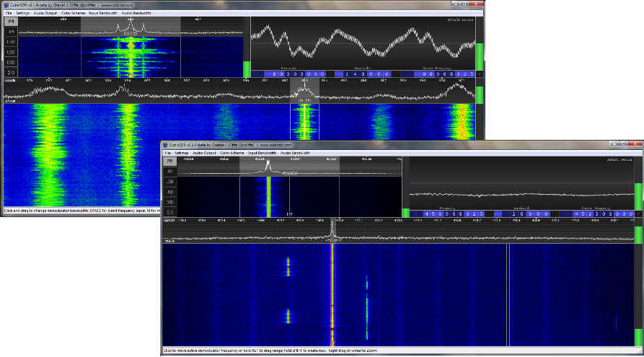Image resolution: width=644 pixels, height=357 pixels.
Task: Expand Color Scheme menu in the front window
Action: (x=231, y=153)
